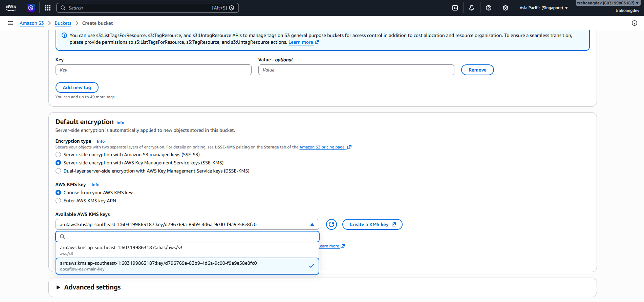Open Learn more link in tags notice
Image resolution: width=644 pixels, height=302 pixels.
click(304, 42)
